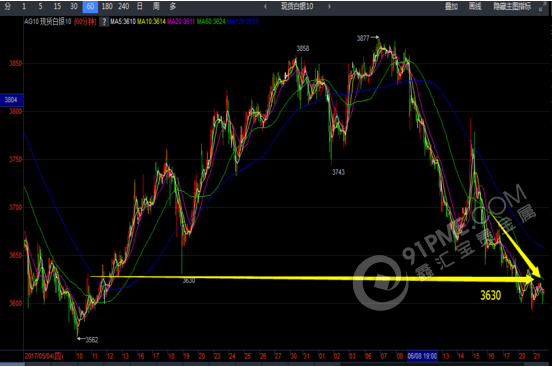This screenshot has height=367, width=554.
Task: Switch to the 1-minute chart period
Action: [x=24, y=6]
